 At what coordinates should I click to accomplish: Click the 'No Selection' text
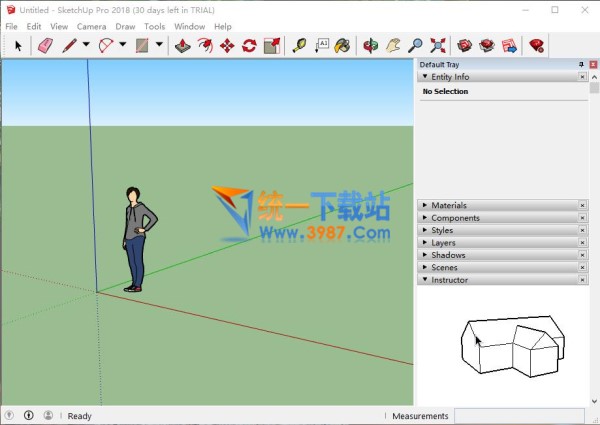[x=445, y=91]
